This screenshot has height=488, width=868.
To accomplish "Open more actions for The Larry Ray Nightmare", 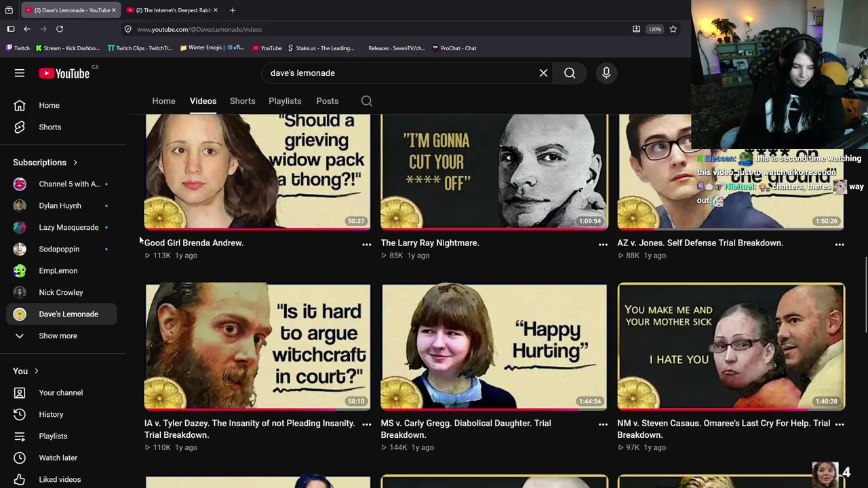I will tap(603, 244).
